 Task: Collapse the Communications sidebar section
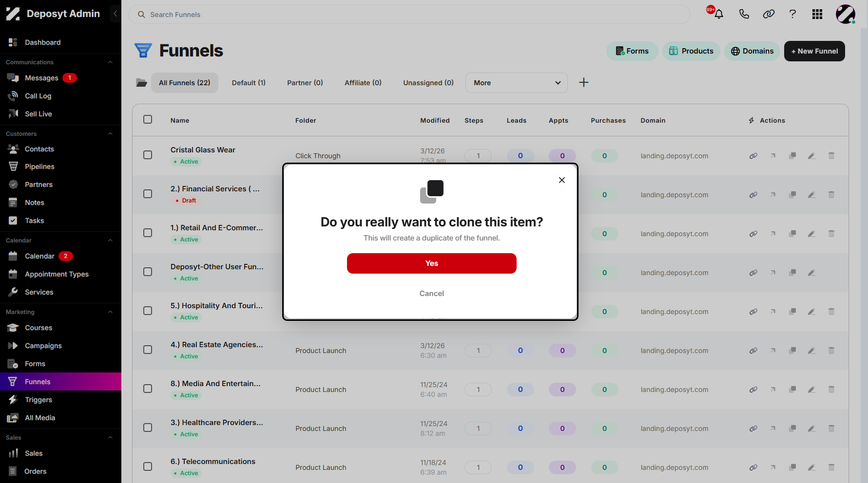point(110,62)
